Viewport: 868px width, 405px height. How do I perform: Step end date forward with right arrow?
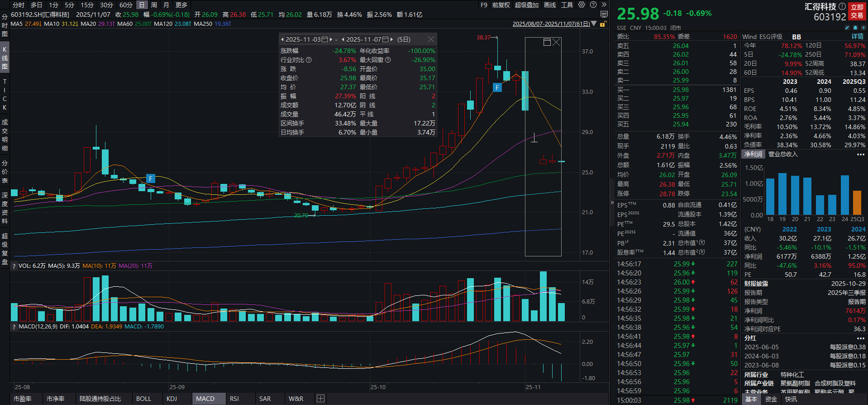392,39
